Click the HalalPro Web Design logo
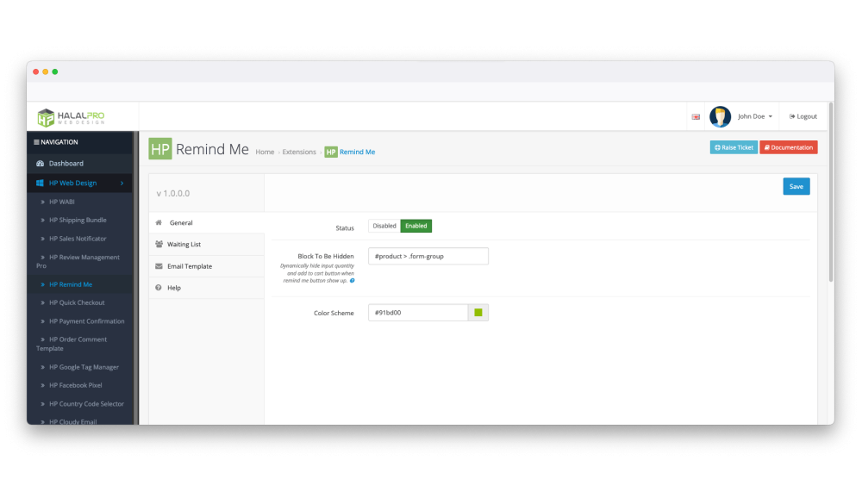Screen dimensions: 862x504 [71, 116]
